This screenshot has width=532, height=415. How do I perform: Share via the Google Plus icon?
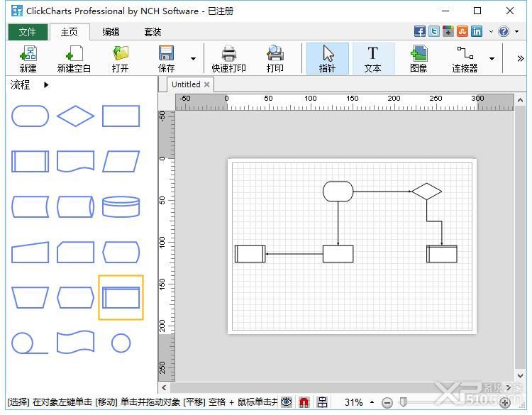coord(448,31)
